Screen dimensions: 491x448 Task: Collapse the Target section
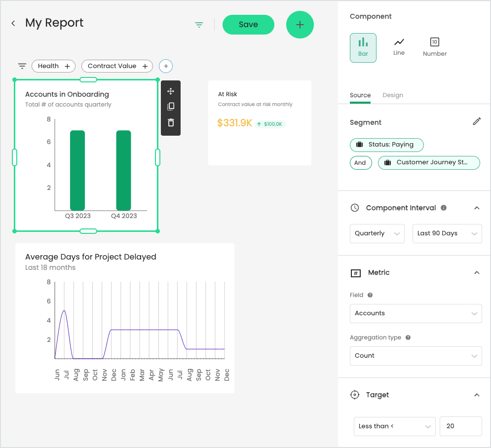point(477,395)
